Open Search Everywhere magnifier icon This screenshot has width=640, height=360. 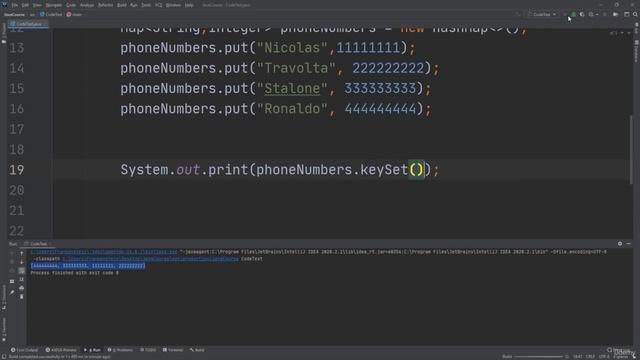pos(635,15)
